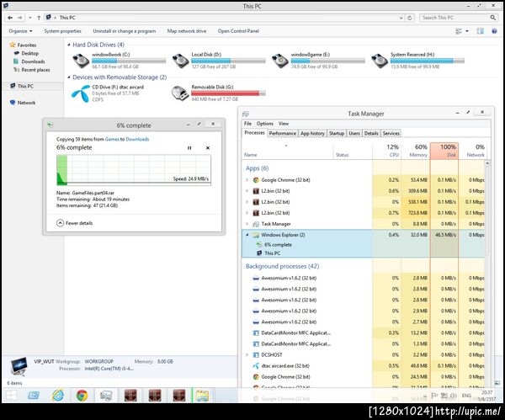Open the change view options dropdown
Image resolution: width=505 pixels, height=420 pixels.
(x=467, y=31)
